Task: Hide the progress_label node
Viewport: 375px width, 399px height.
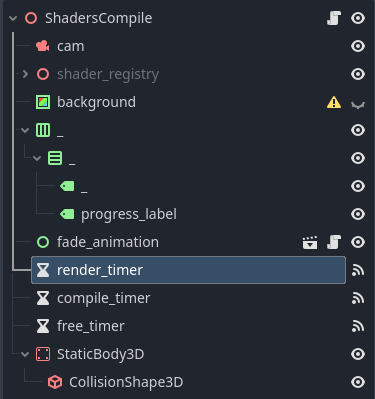Action: (358, 214)
